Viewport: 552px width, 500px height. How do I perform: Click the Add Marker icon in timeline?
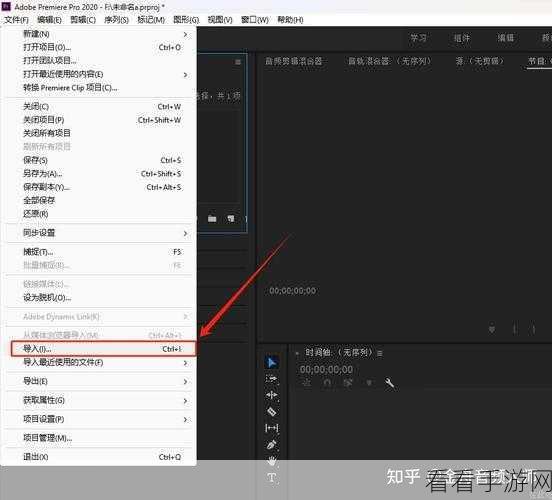click(x=369, y=383)
